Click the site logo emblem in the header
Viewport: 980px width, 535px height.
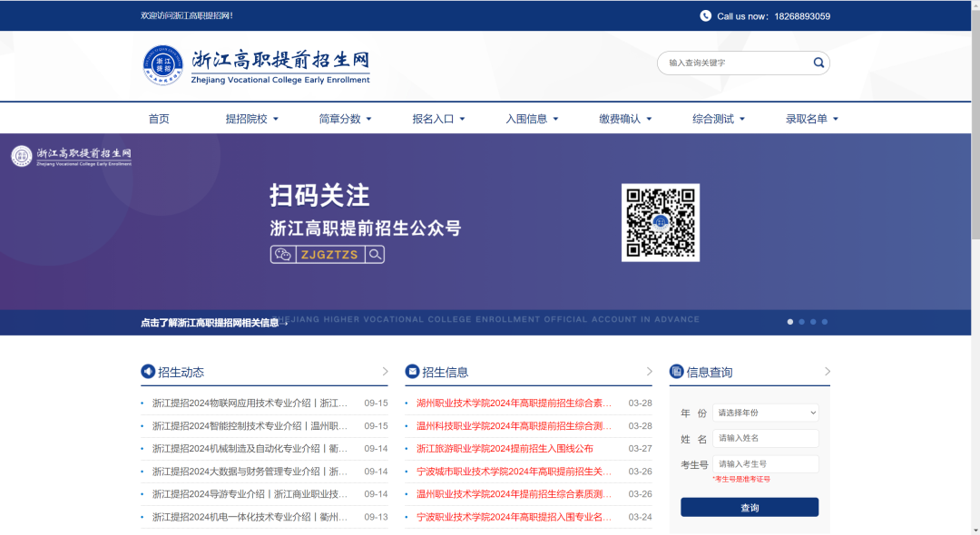click(x=163, y=65)
